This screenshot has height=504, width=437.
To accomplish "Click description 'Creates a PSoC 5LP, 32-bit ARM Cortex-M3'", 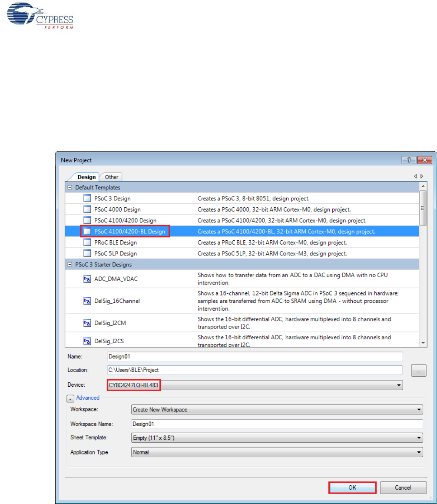I will (x=272, y=254).
